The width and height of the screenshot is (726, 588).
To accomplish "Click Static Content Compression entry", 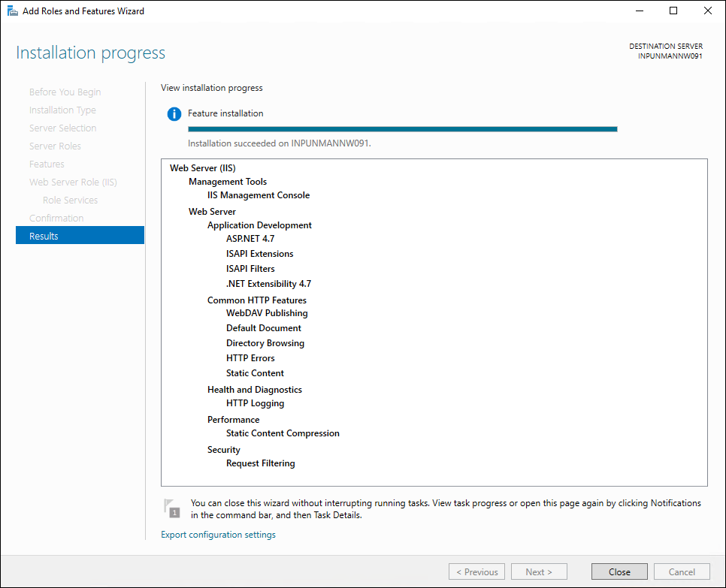I will coord(283,433).
